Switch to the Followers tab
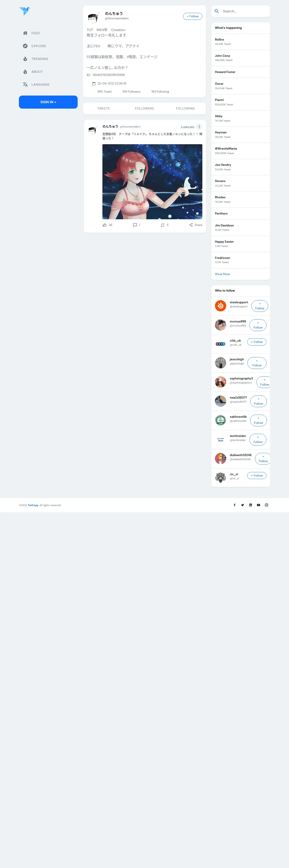 tap(144, 109)
